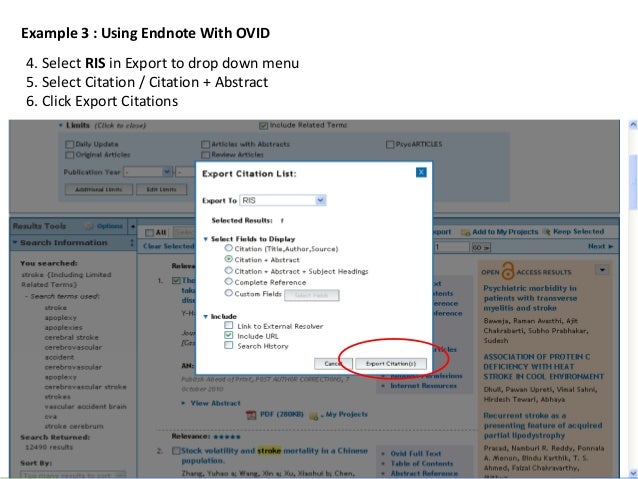The height and width of the screenshot is (479, 638).
Task: Select the Custom Fields radio option
Action: pos(229,293)
